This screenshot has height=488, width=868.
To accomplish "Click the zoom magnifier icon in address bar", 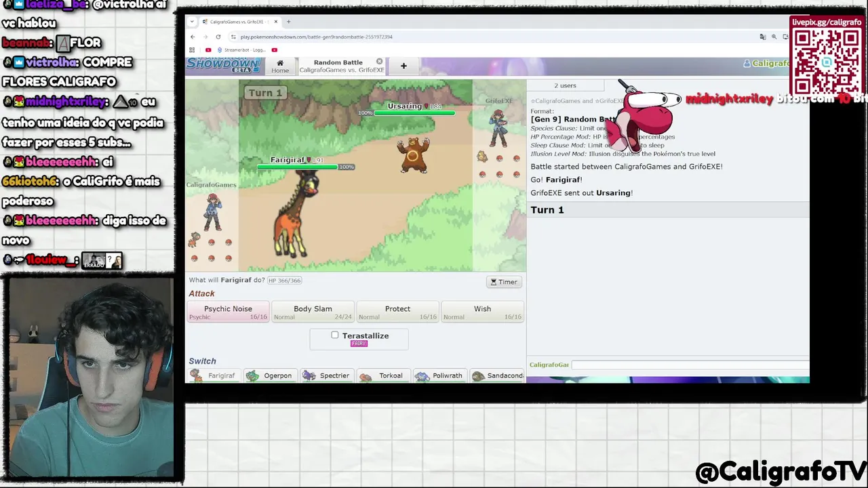I will [774, 37].
